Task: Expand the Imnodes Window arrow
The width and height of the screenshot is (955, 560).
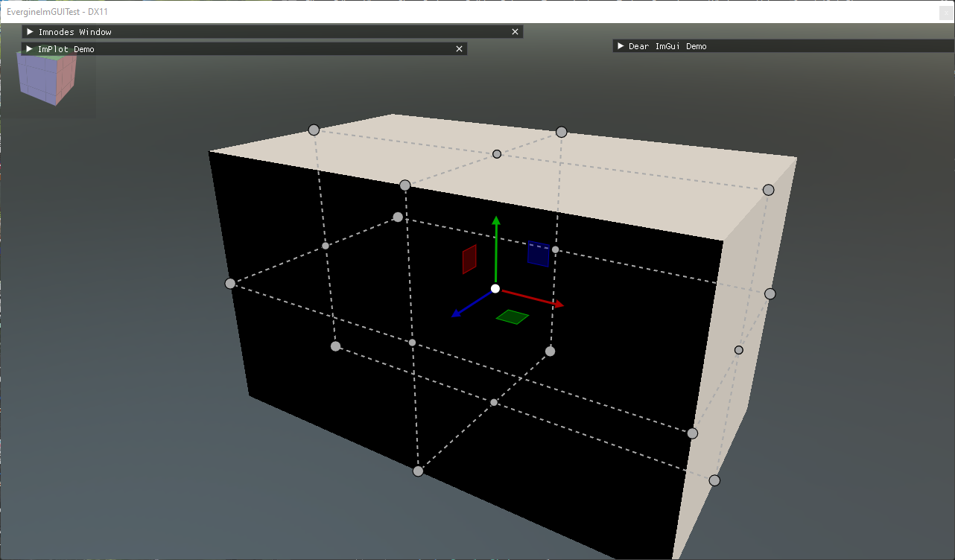Action: (x=31, y=32)
